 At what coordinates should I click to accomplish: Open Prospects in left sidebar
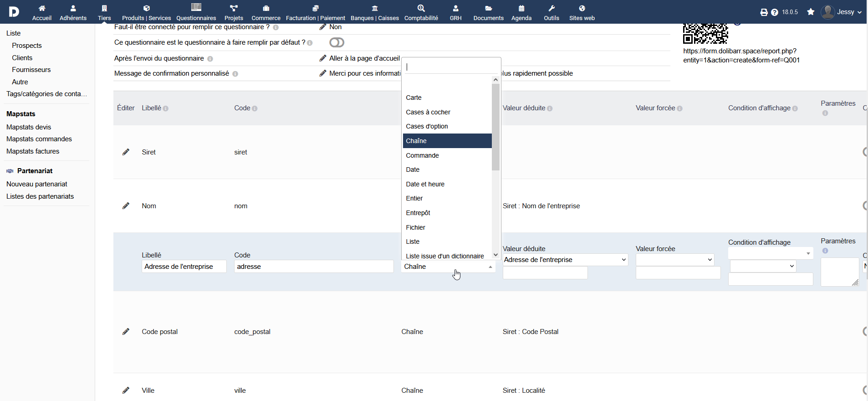click(27, 46)
